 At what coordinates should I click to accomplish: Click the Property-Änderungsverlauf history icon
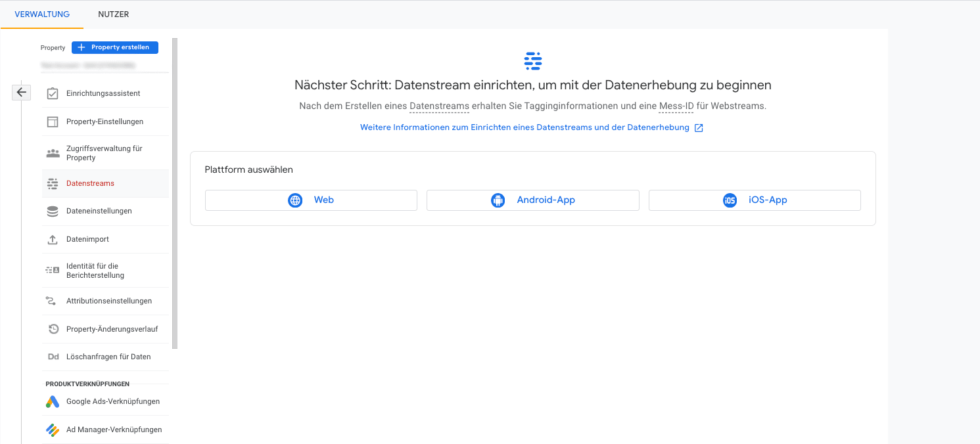coord(53,329)
